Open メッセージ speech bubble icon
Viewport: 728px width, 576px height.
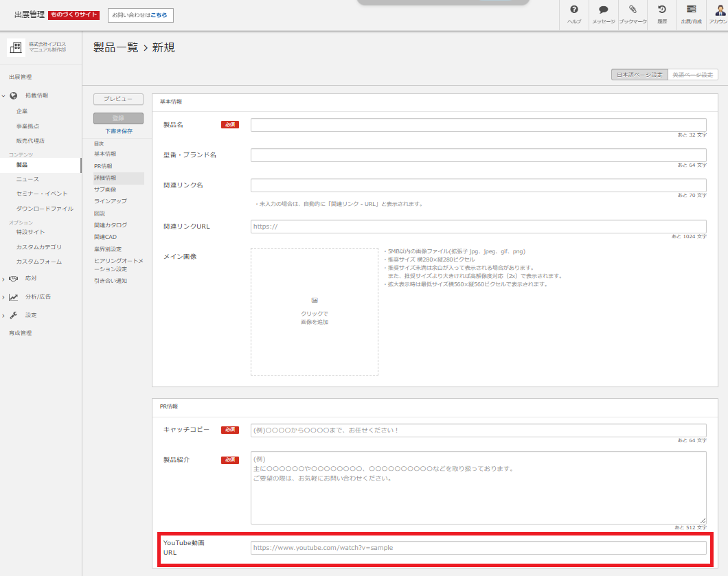(603, 10)
